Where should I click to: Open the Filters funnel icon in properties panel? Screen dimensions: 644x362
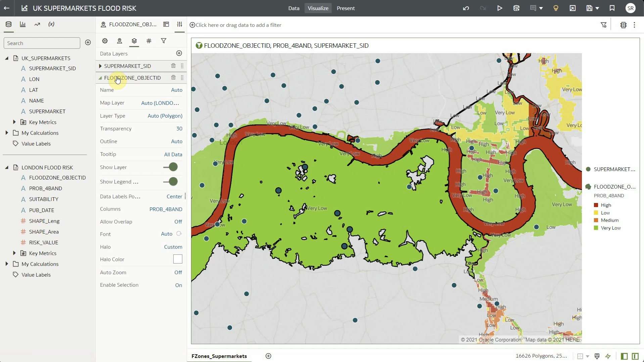164,41
